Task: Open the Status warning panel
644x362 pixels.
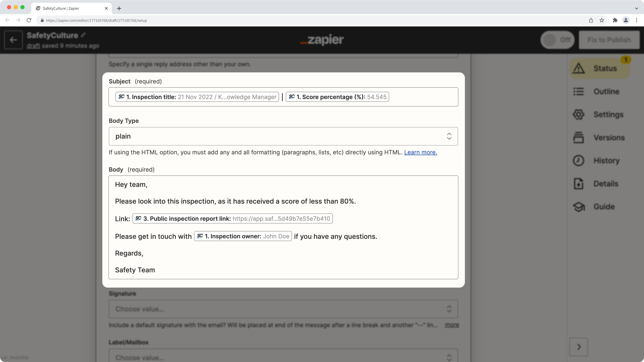Action: click(x=600, y=68)
